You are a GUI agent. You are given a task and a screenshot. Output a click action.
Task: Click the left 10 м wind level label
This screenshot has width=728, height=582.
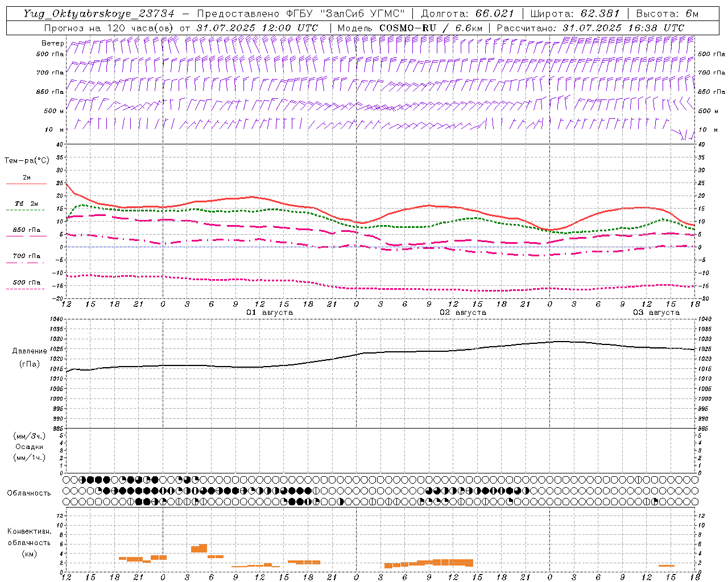pyautogui.click(x=55, y=130)
